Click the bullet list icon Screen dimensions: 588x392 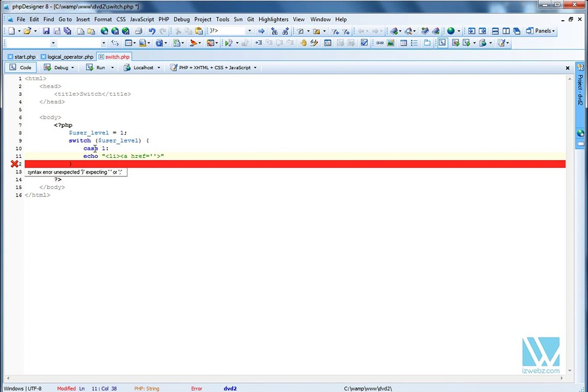click(x=414, y=43)
